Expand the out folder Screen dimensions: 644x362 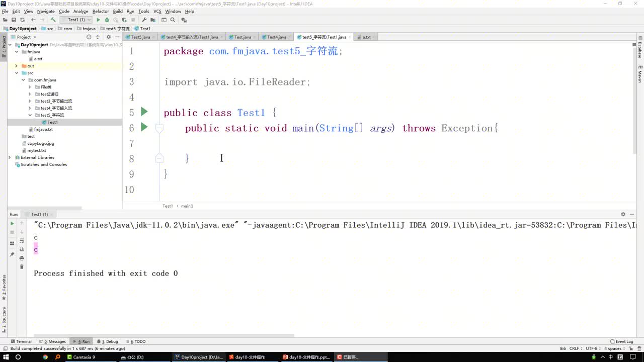17,66
